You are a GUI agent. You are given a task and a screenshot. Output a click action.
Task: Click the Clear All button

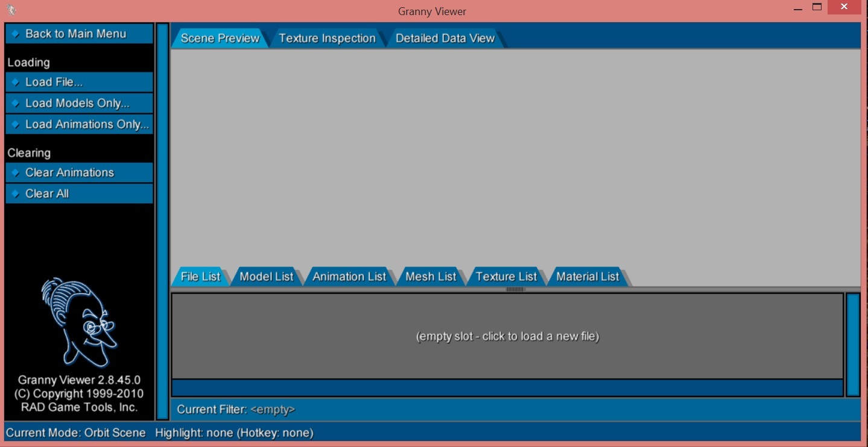[x=79, y=194]
